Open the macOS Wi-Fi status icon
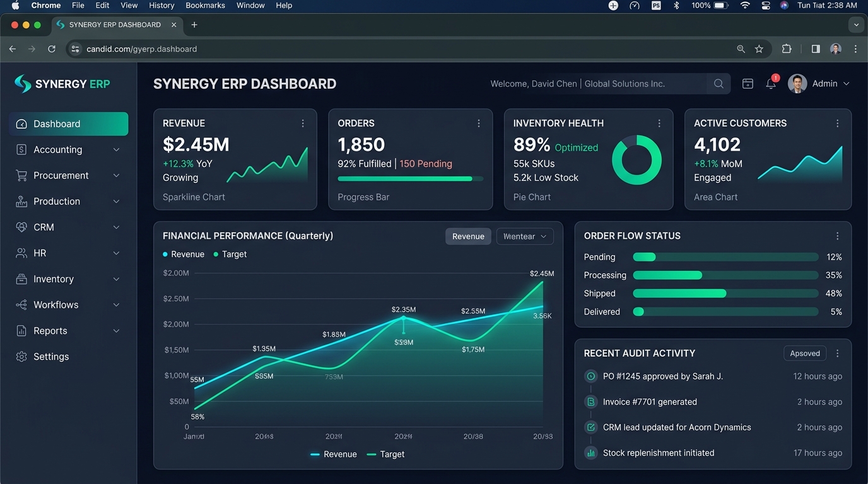Image resolution: width=868 pixels, height=484 pixels. click(x=745, y=5)
